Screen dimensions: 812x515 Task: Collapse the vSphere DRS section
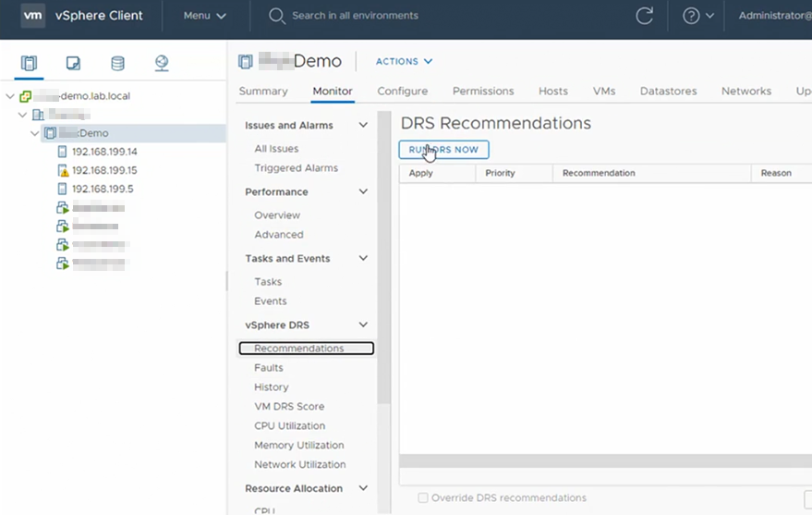[364, 325]
